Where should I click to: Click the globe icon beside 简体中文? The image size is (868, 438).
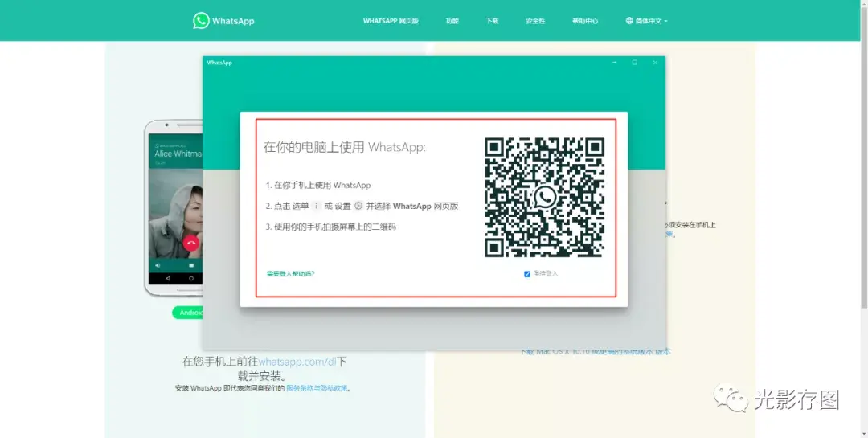(x=629, y=21)
